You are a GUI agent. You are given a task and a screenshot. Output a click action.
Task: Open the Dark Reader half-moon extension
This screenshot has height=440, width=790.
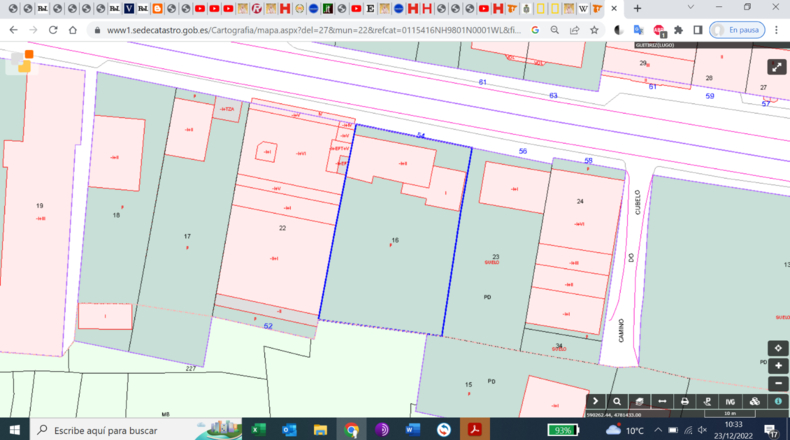click(618, 30)
